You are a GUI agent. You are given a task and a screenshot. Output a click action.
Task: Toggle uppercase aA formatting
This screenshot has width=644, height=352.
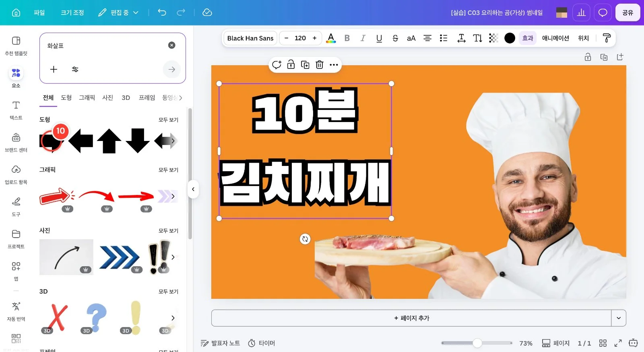411,38
